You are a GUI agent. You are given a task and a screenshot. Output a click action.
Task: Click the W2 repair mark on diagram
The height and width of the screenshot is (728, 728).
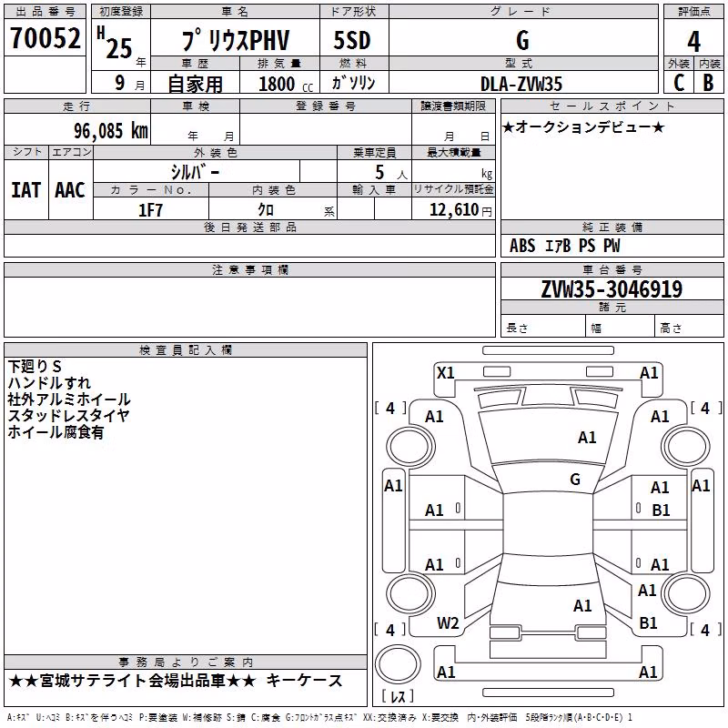(448, 623)
